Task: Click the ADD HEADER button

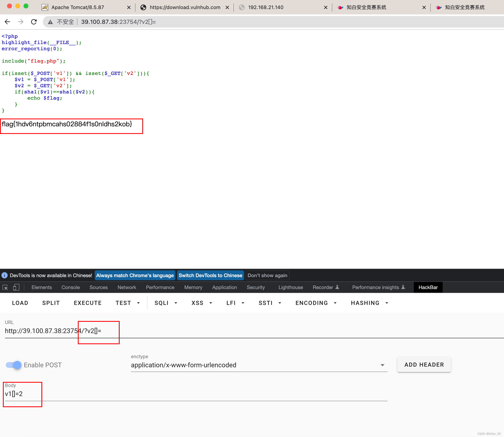Action: point(424,365)
